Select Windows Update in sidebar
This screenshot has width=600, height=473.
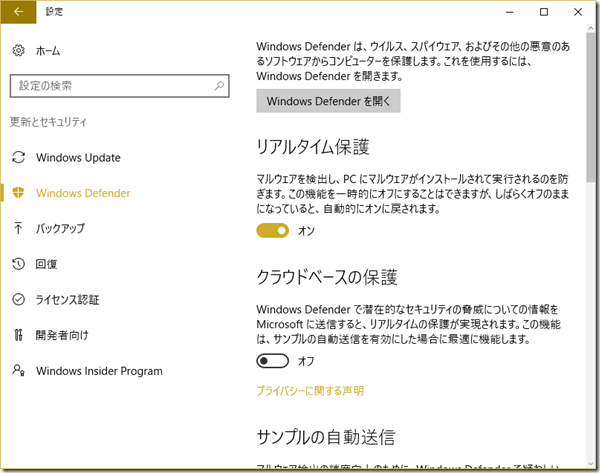pyautogui.click(x=78, y=157)
